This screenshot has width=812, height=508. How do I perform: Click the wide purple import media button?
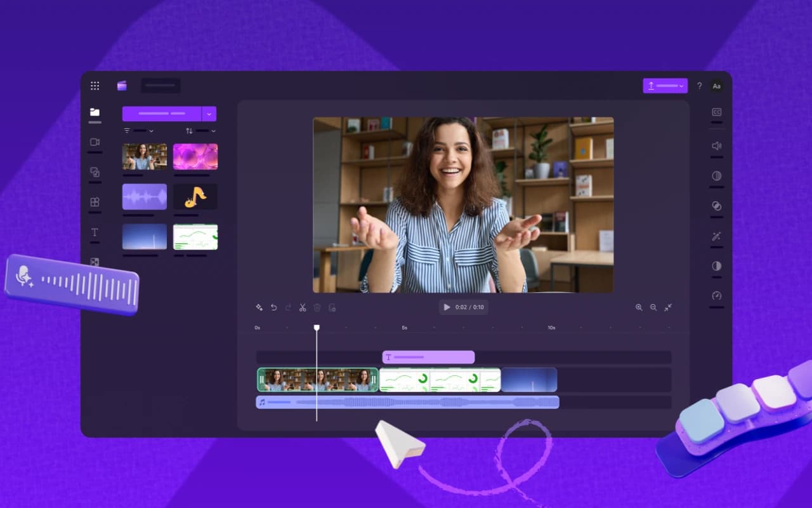[x=162, y=114]
